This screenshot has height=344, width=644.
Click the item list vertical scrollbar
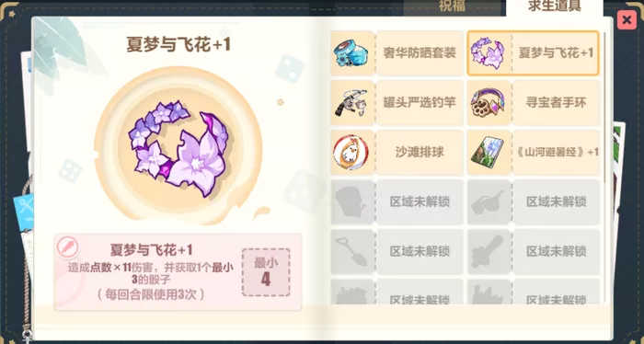point(604,108)
